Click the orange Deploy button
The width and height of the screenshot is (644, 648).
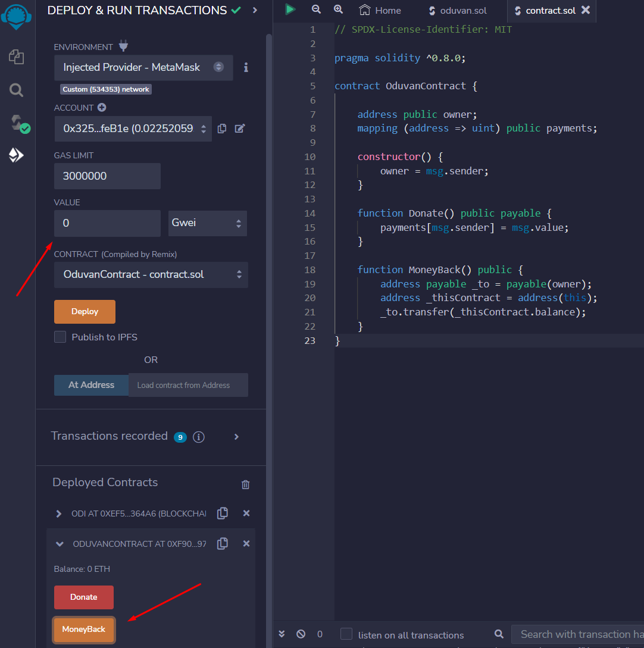pos(85,312)
